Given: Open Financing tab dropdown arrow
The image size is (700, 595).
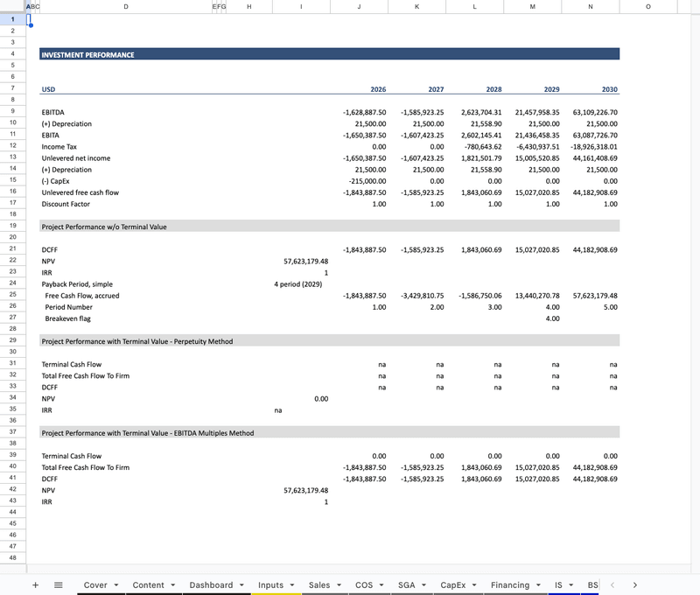Looking at the screenshot, I should [x=537, y=585].
